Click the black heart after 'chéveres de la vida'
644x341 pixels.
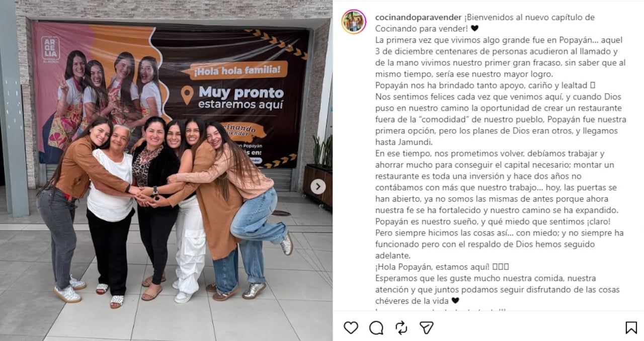point(455,301)
